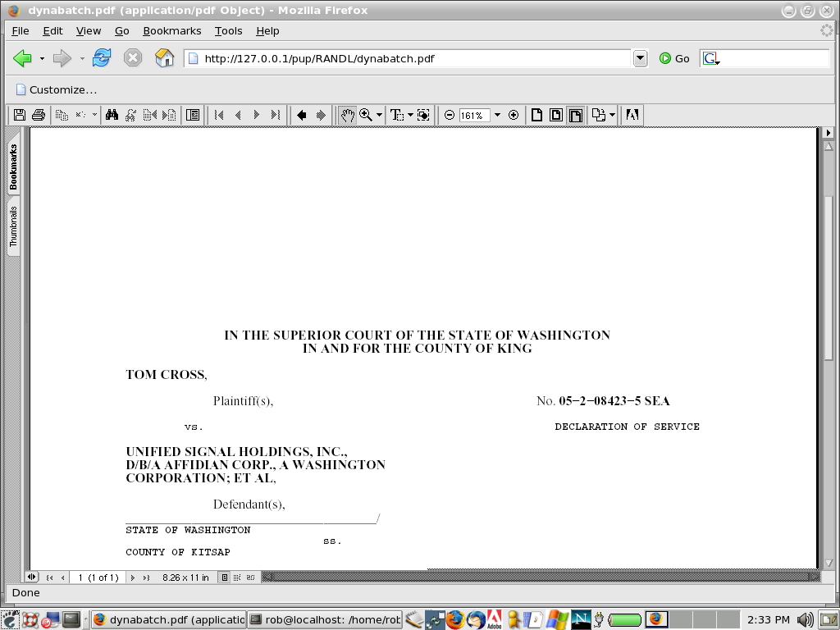Screen dimensions: 840x630
Task: Click the zoom out minus button
Action: (x=450, y=116)
